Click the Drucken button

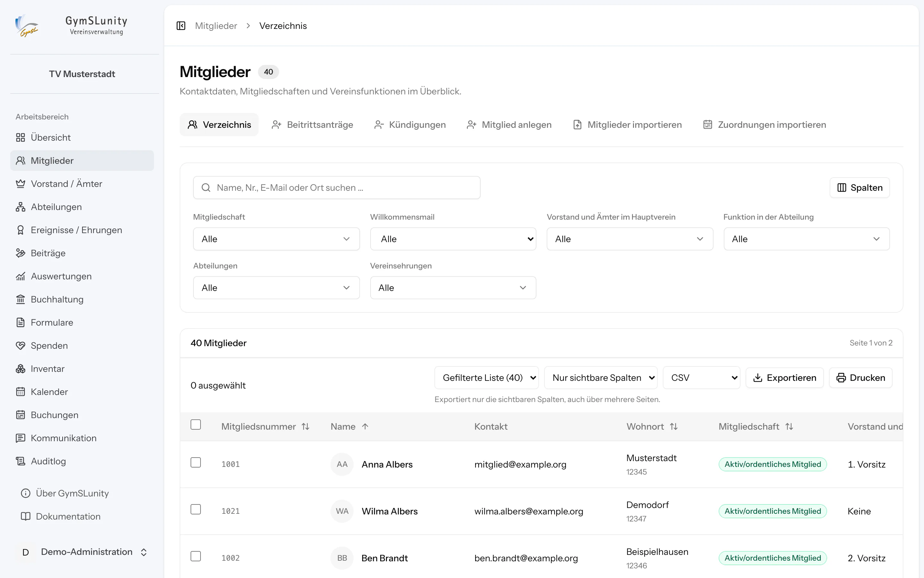tap(860, 378)
